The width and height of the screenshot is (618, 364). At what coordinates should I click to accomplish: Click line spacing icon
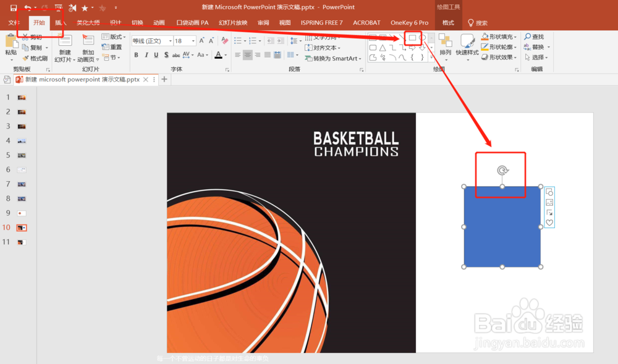click(295, 41)
